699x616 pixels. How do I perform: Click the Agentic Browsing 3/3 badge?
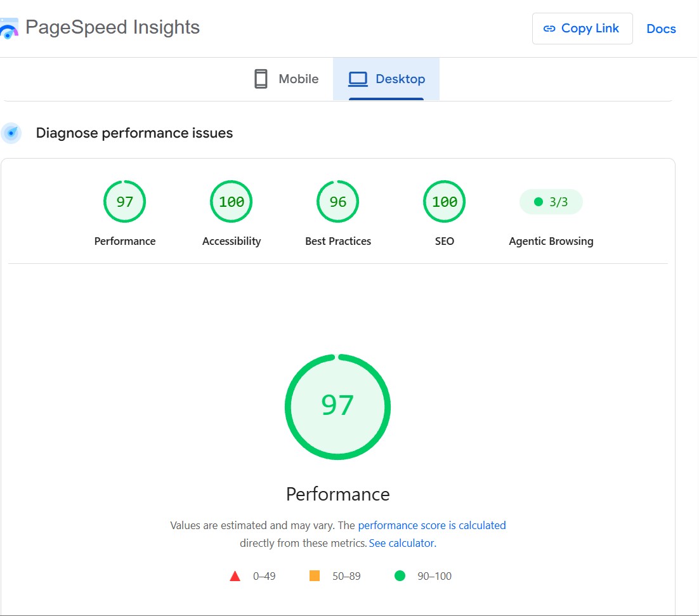click(551, 202)
